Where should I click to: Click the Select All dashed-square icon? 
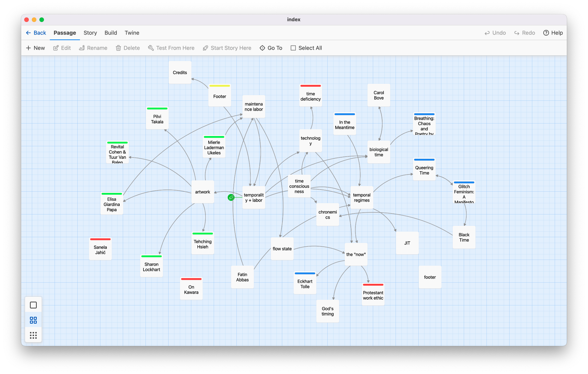click(x=293, y=48)
